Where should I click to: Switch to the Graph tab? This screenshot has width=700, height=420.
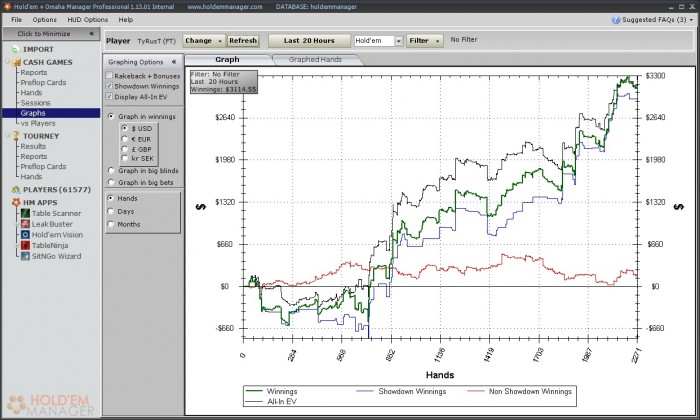point(227,59)
